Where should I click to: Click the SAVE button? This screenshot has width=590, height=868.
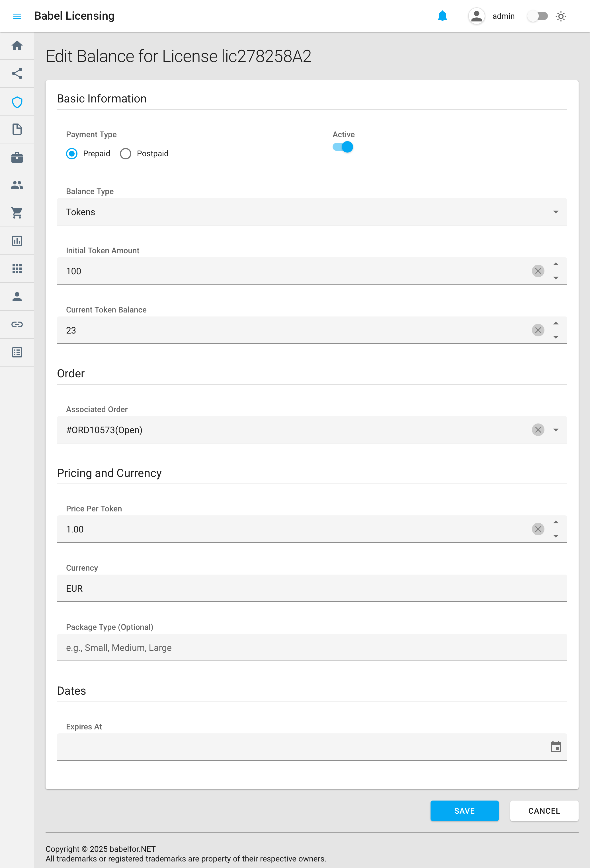pyautogui.click(x=464, y=811)
